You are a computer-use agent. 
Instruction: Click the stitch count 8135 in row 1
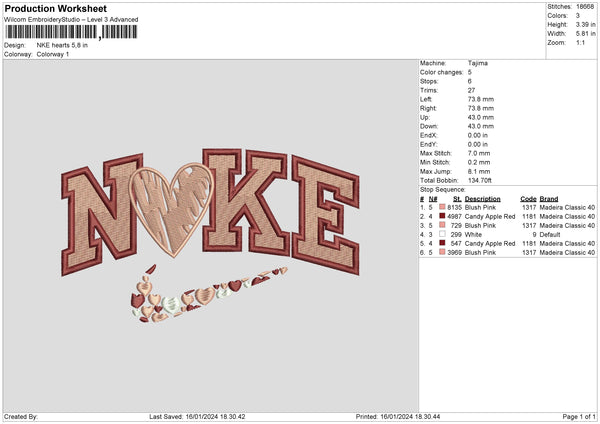455,207
